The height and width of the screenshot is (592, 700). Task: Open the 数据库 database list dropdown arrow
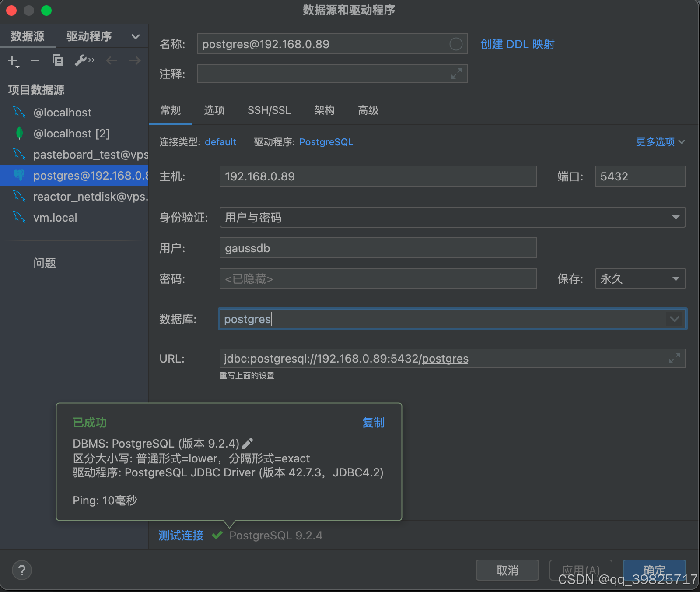click(x=674, y=319)
